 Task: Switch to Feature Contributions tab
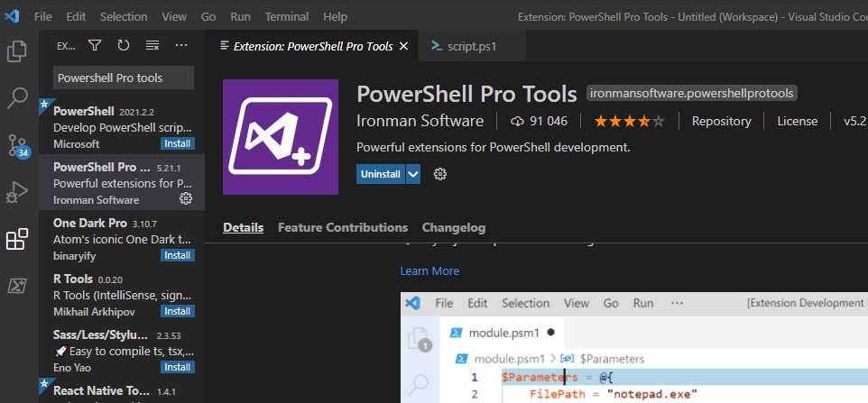tap(343, 228)
